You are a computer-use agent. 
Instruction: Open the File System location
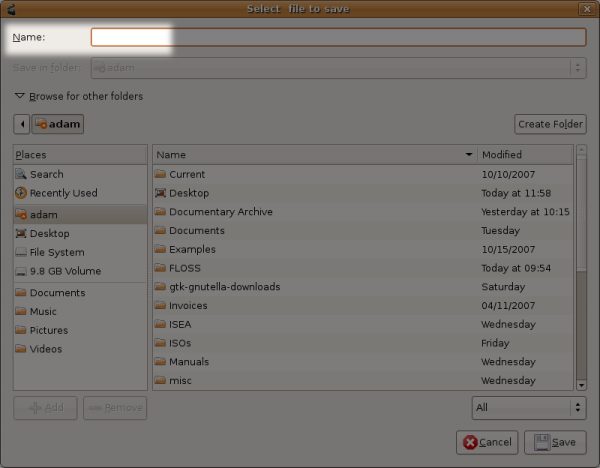point(56,252)
